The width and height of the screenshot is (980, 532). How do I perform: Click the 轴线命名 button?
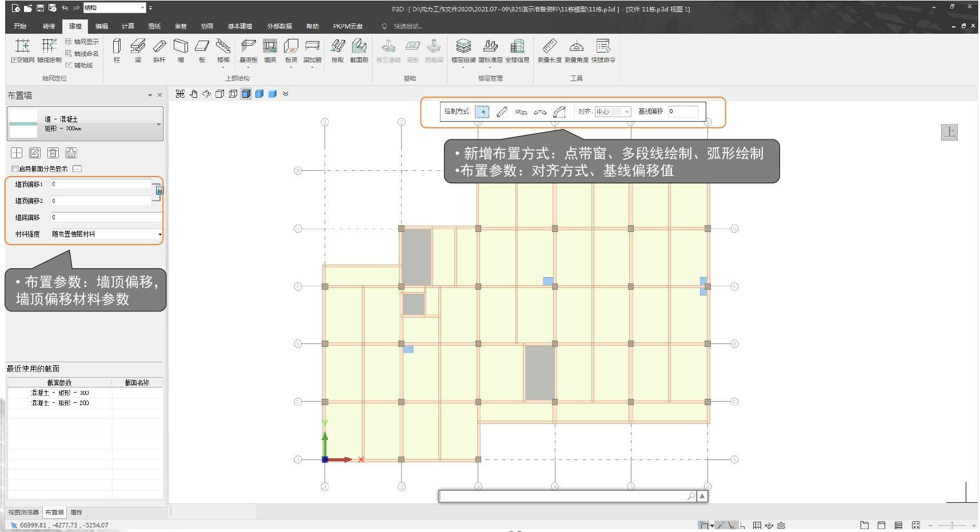click(82, 54)
